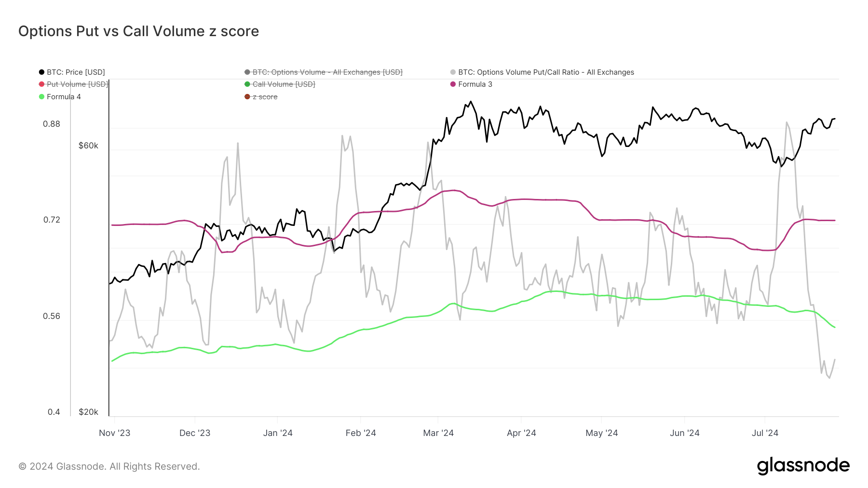
Task: Click the Nov '23 x-axis label
Action: coord(115,433)
